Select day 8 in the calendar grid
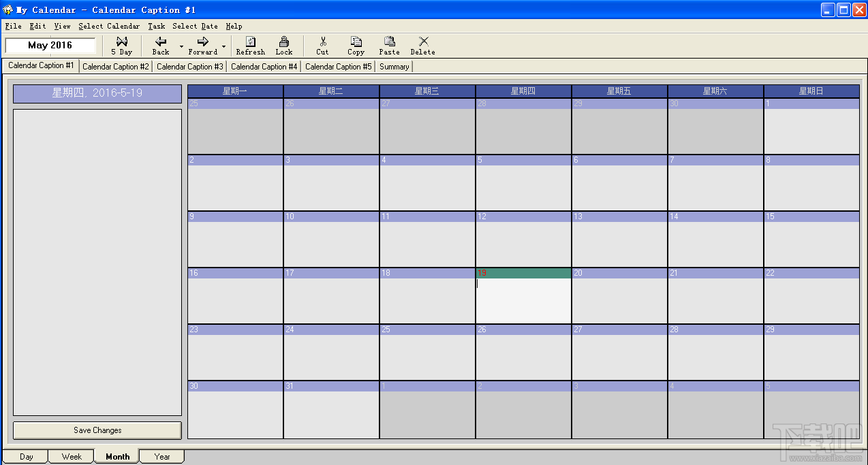The width and height of the screenshot is (868, 465). (811, 182)
